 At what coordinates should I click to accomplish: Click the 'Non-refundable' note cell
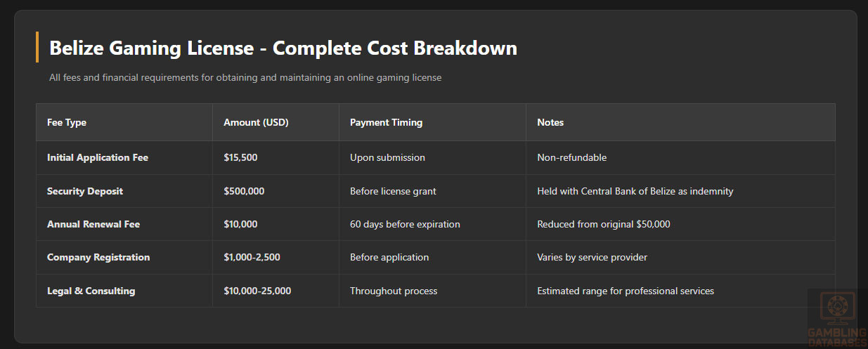point(571,157)
